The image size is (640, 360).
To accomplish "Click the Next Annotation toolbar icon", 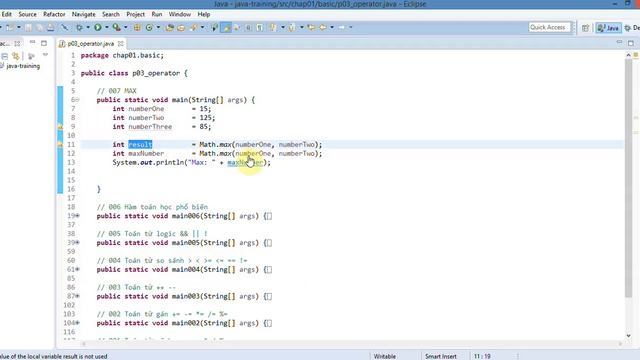I will pos(273,27).
